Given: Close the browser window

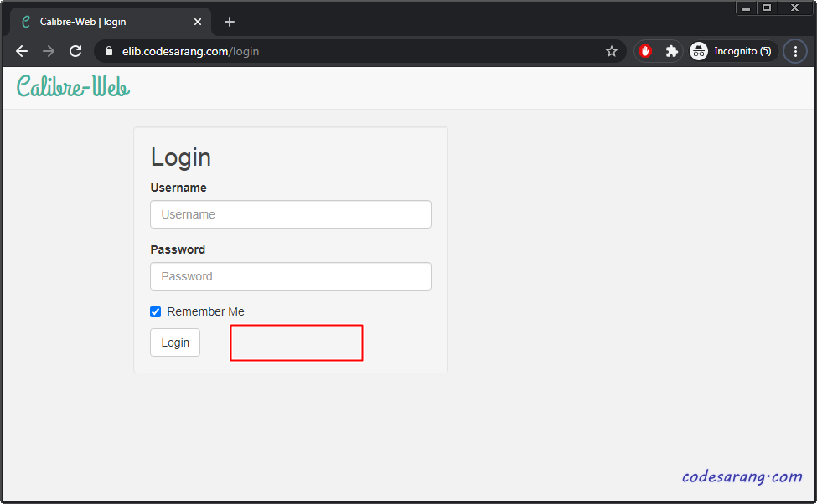Looking at the screenshot, I should [x=794, y=8].
